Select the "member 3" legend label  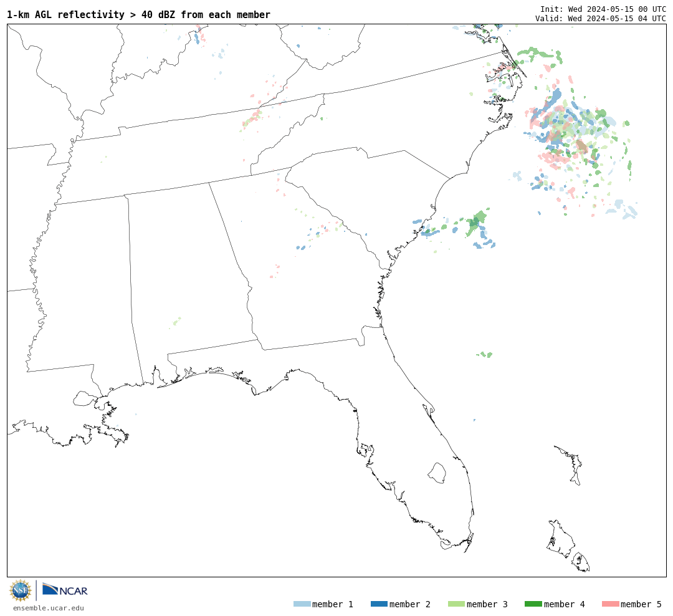pyautogui.click(x=487, y=604)
